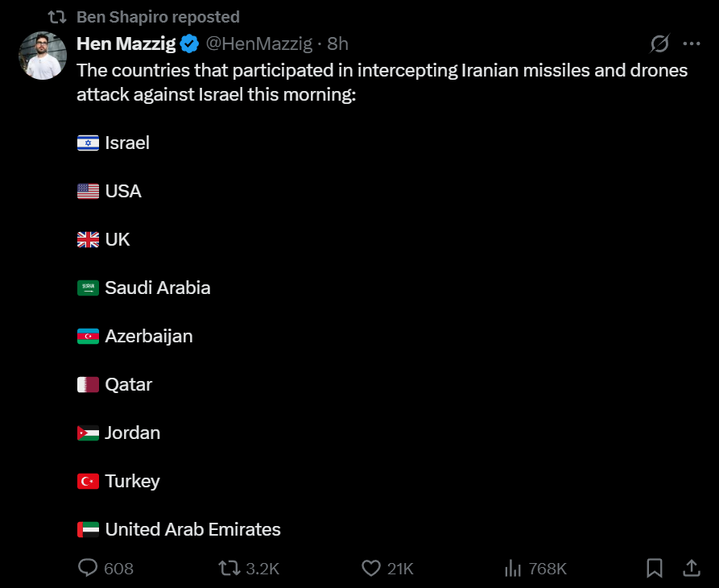The width and height of the screenshot is (719, 588).
Task: Click the United Arab Emirates text line
Action: pos(192,529)
